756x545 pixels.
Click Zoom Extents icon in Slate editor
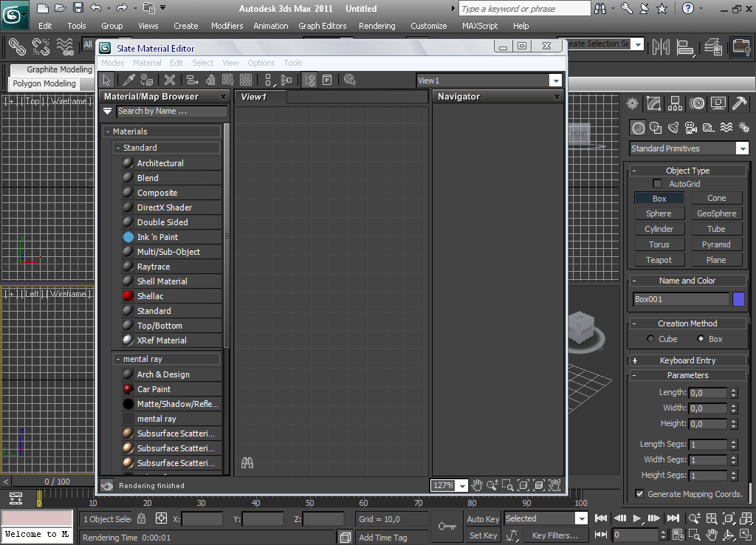pyautogui.click(x=523, y=485)
